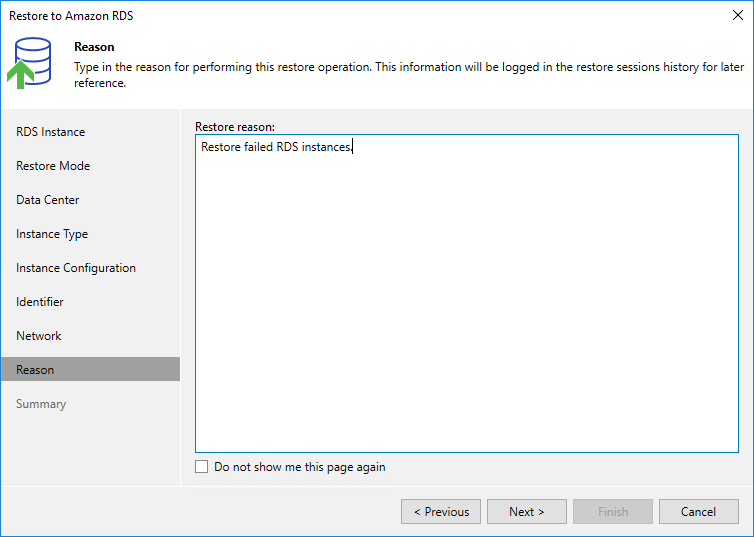Go to the RDS Instance step
This screenshot has height=537, width=754.
click(50, 132)
